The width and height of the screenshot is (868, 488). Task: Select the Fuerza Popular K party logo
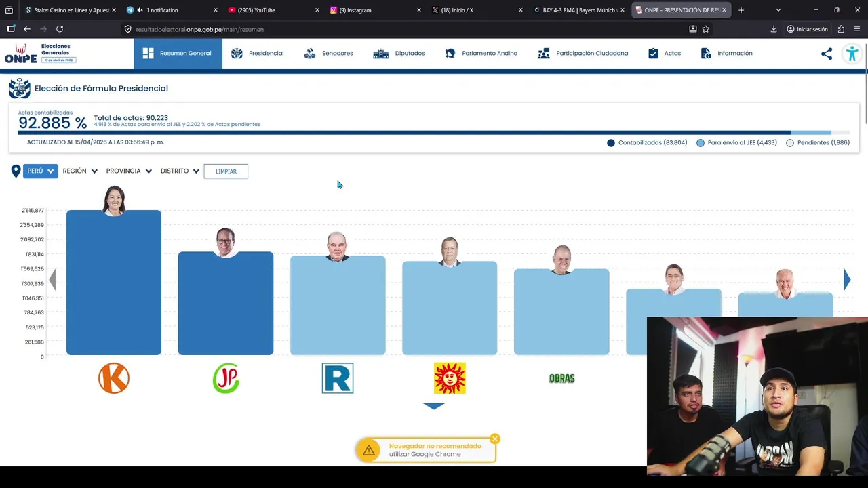coord(114,378)
